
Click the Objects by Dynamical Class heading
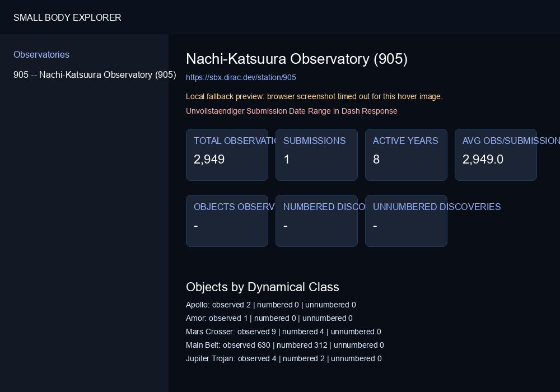tap(263, 287)
